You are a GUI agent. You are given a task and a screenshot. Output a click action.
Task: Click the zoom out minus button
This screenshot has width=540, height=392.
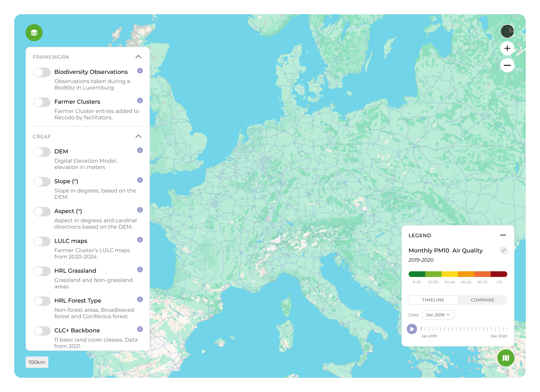507,65
